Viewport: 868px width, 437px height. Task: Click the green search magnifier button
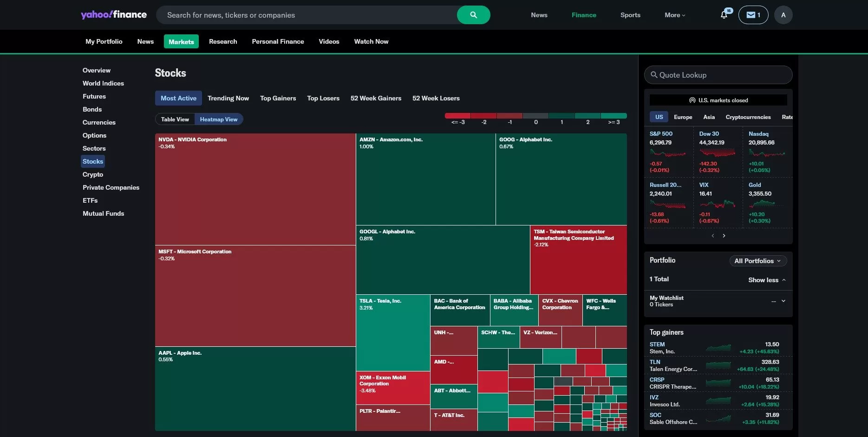pyautogui.click(x=473, y=15)
